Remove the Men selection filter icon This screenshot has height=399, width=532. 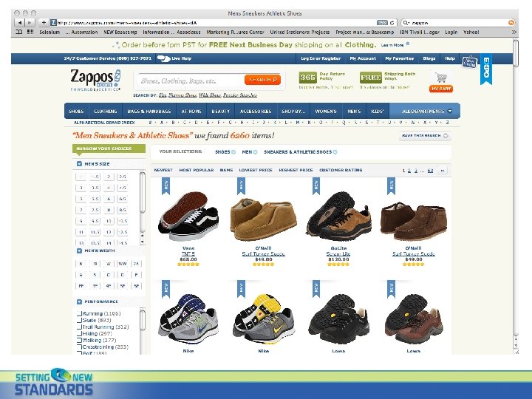click(255, 152)
